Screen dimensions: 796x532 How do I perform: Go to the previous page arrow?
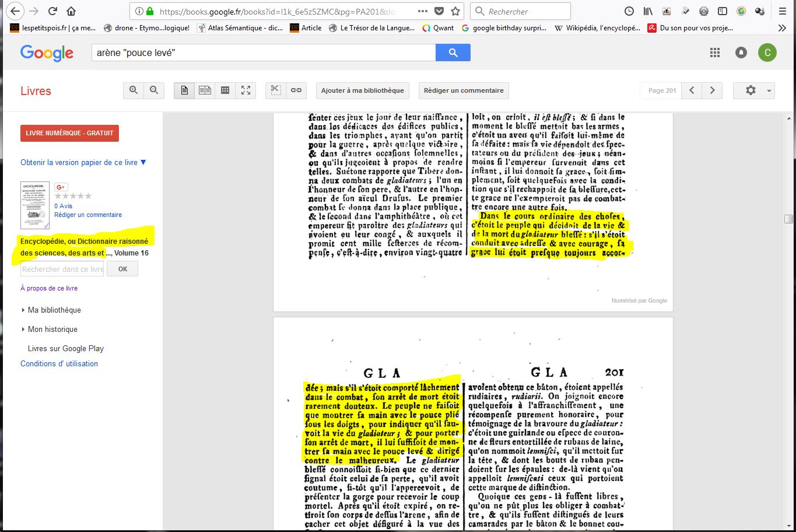692,90
